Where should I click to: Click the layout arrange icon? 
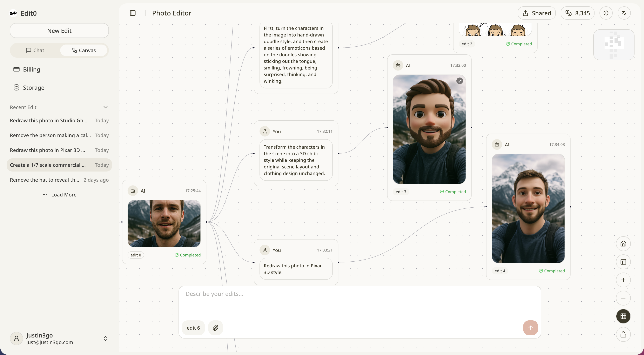623,262
